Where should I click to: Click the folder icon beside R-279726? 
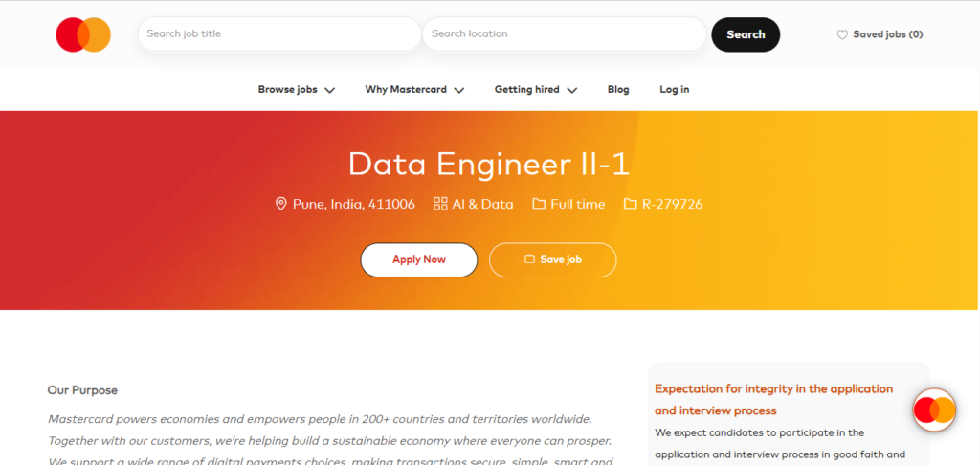click(x=631, y=204)
